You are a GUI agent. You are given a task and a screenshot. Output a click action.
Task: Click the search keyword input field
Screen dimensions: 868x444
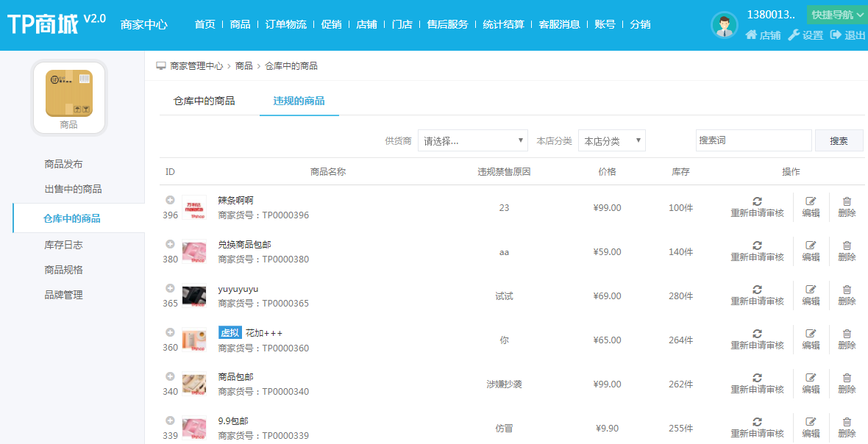point(753,140)
